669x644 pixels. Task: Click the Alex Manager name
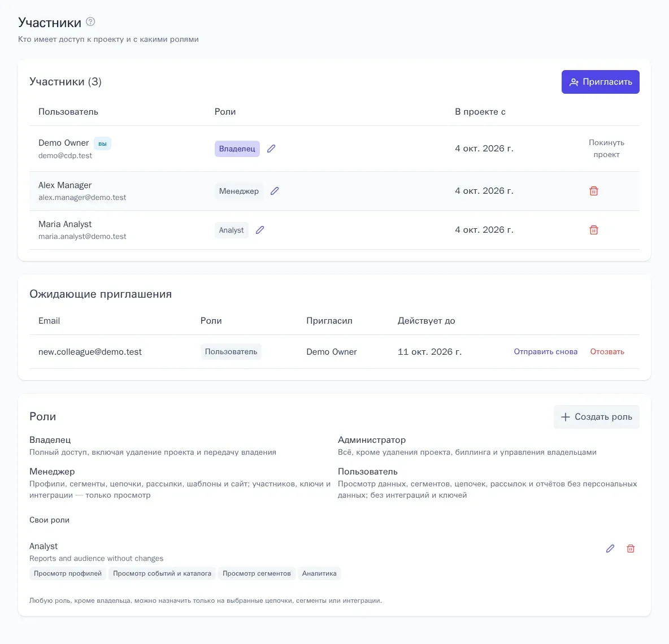click(x=65, y=185)
